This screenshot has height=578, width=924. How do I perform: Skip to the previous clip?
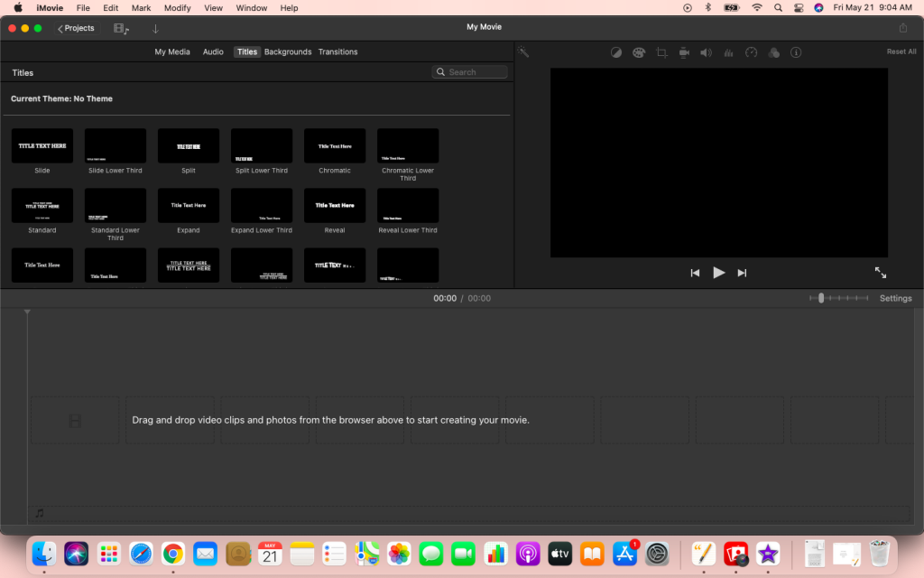696,273
